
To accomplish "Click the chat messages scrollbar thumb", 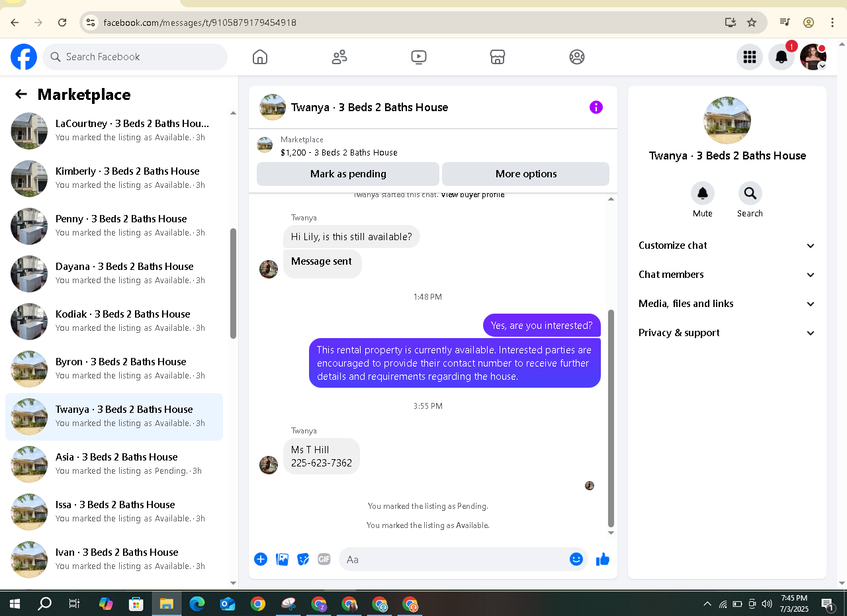I will click(611, 418).
